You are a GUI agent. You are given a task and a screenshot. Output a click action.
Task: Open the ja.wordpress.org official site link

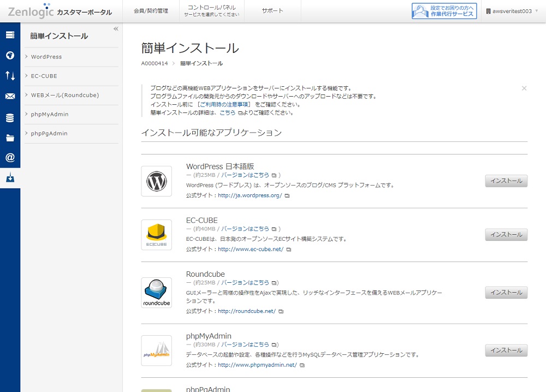250,195
